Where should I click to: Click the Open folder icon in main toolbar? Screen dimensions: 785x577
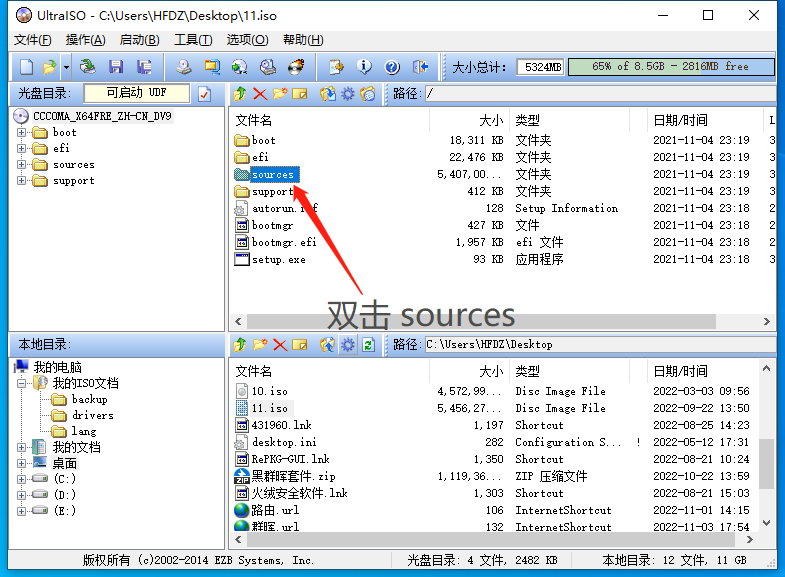click(x=49, y=67)
